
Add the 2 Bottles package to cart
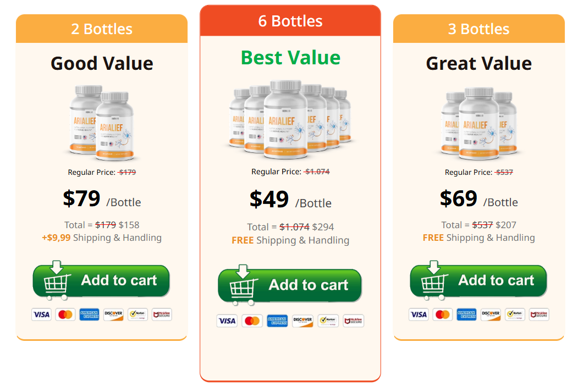coord(101,280)
